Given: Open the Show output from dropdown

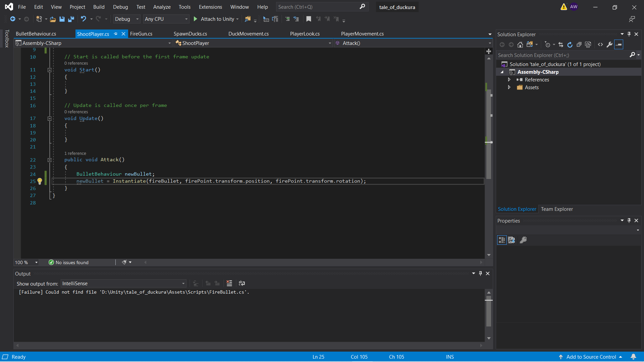Looking at the screenshot, I should 183,283.
